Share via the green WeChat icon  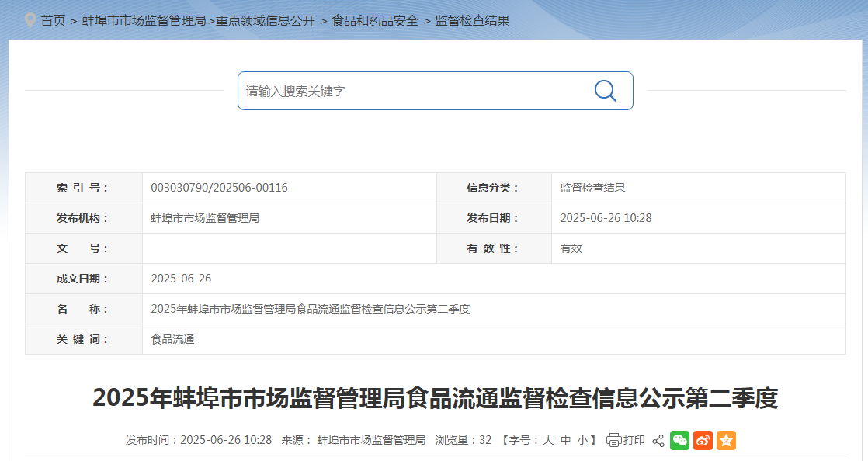[x=680, y=441]
